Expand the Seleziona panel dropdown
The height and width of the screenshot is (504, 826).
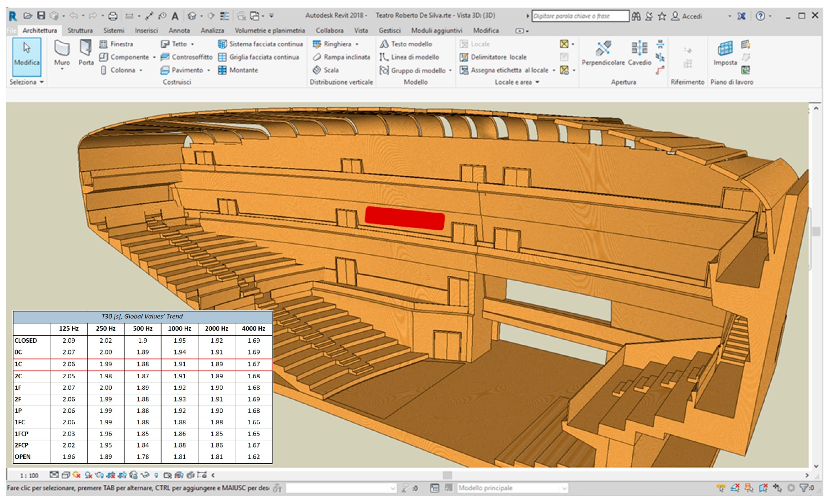(42, 82)
